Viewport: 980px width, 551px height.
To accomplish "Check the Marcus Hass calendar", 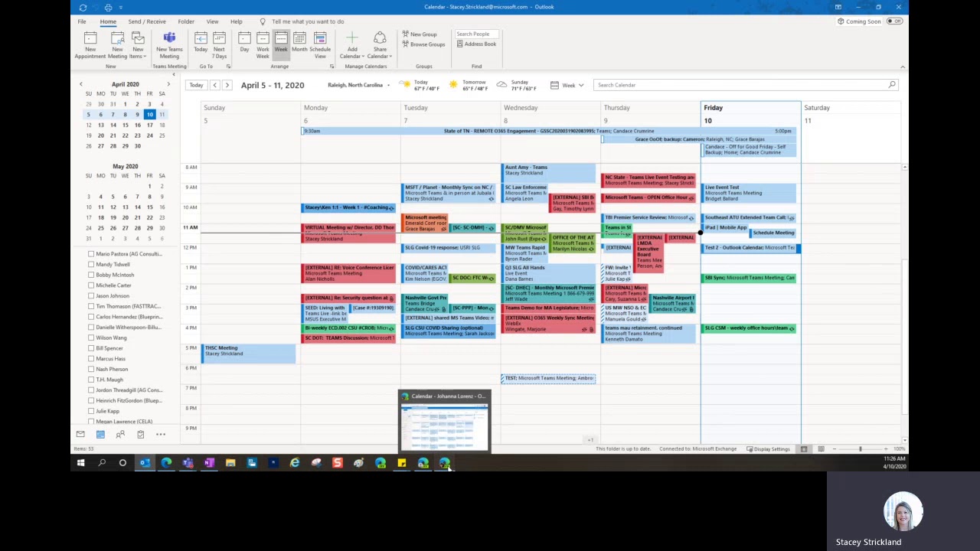I will click(x=91, y=358).
